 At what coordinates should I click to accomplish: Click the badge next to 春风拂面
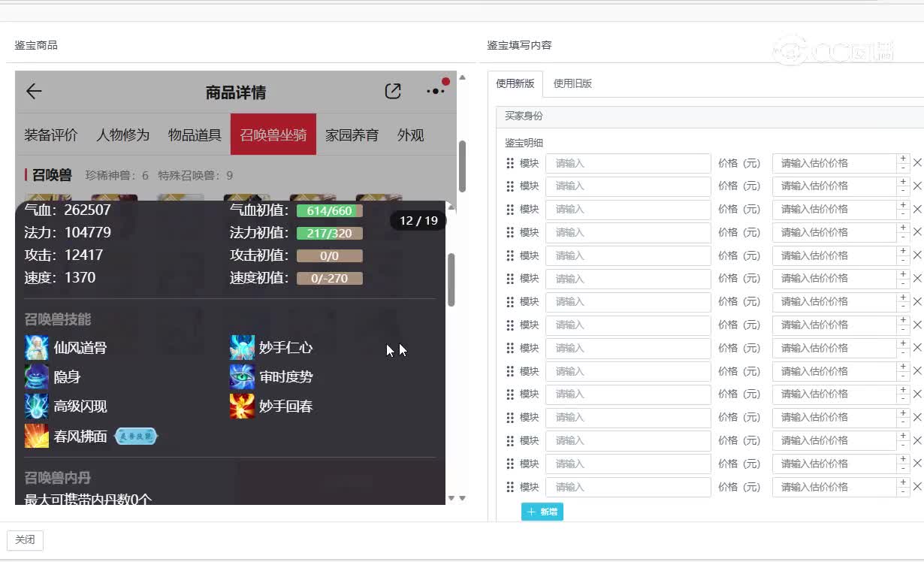click(136, 437)
